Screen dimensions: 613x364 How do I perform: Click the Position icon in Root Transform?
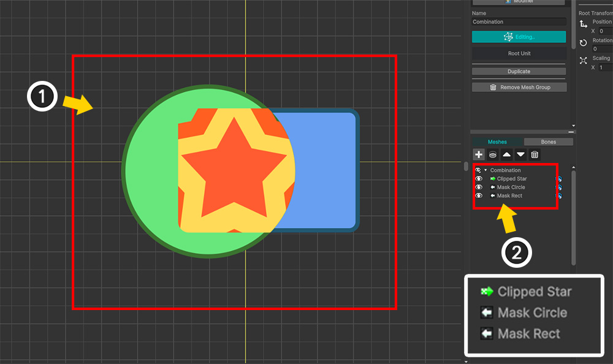point(584,25)
